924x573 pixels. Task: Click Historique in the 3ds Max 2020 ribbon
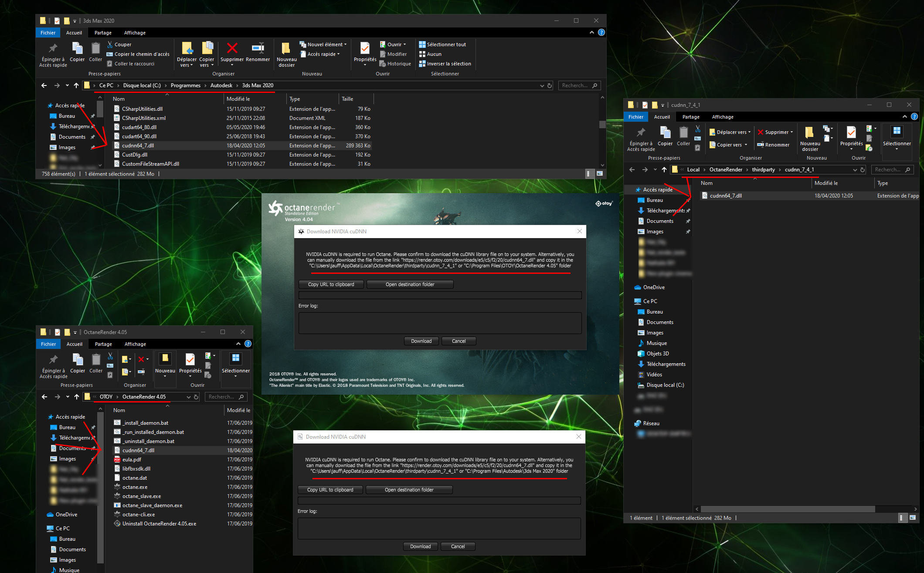point(395,64)
